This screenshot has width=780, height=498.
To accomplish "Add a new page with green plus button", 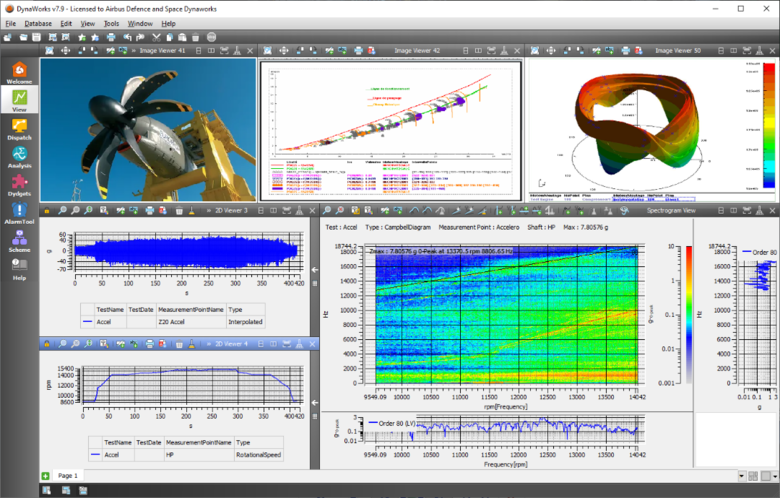I will tap(45, 475).
